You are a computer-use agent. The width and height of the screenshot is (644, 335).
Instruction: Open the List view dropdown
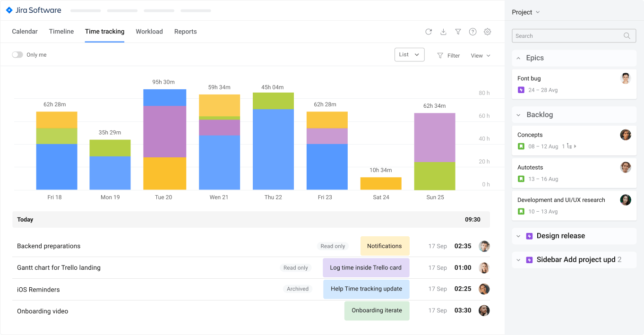coord(409,54)
